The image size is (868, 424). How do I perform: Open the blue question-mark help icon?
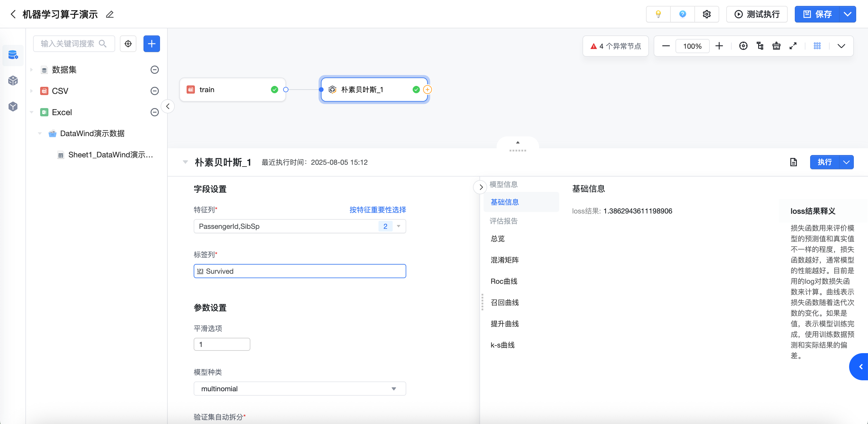point(682,14)
